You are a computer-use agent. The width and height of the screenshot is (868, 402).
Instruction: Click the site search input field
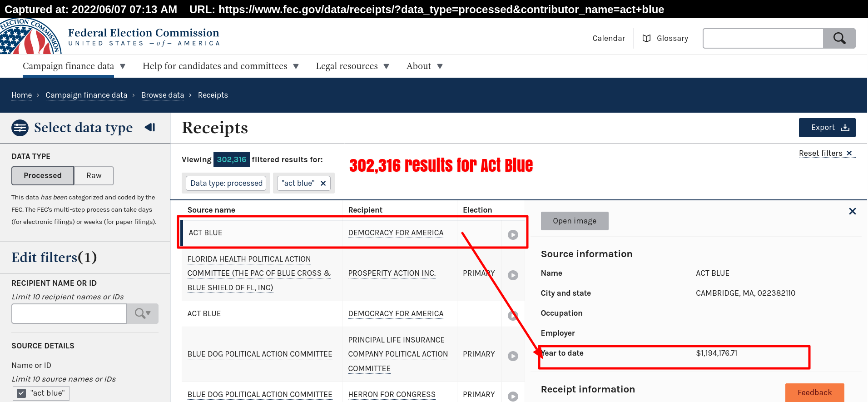click(763, 38)
